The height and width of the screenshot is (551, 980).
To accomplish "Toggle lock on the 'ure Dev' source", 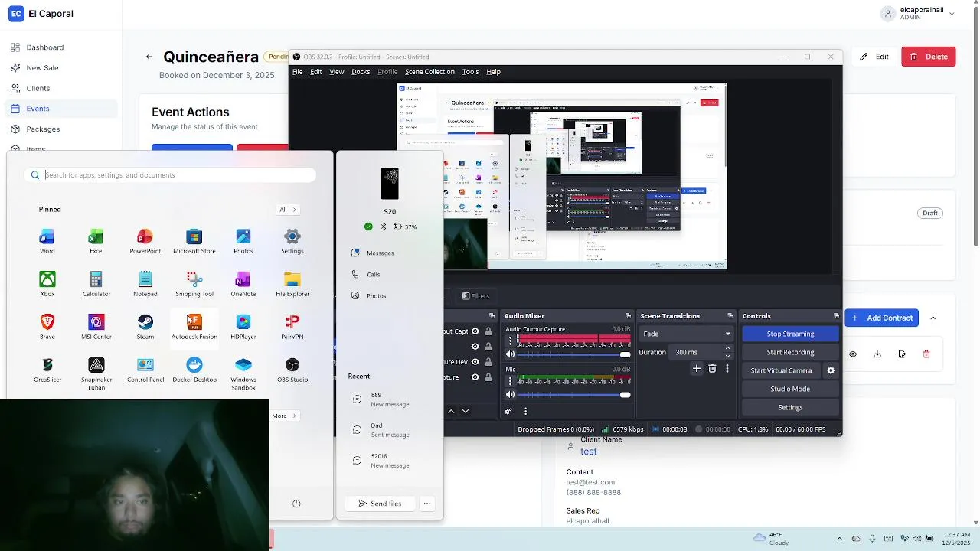I will [488, 362].
